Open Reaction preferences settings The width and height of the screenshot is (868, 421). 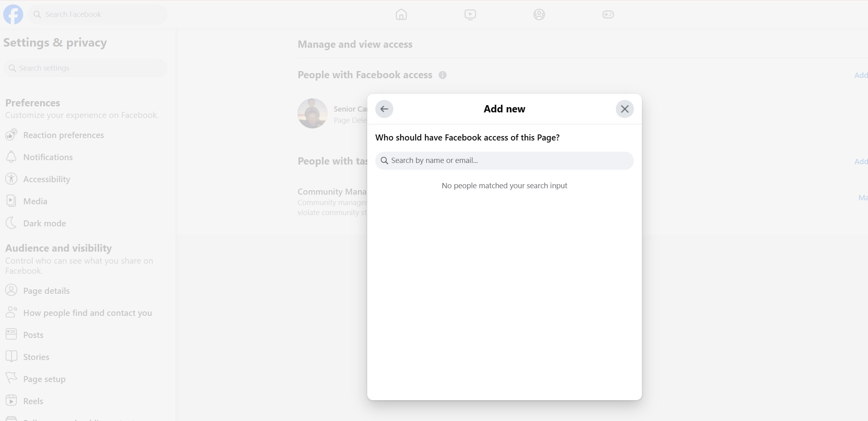point(63,135)
